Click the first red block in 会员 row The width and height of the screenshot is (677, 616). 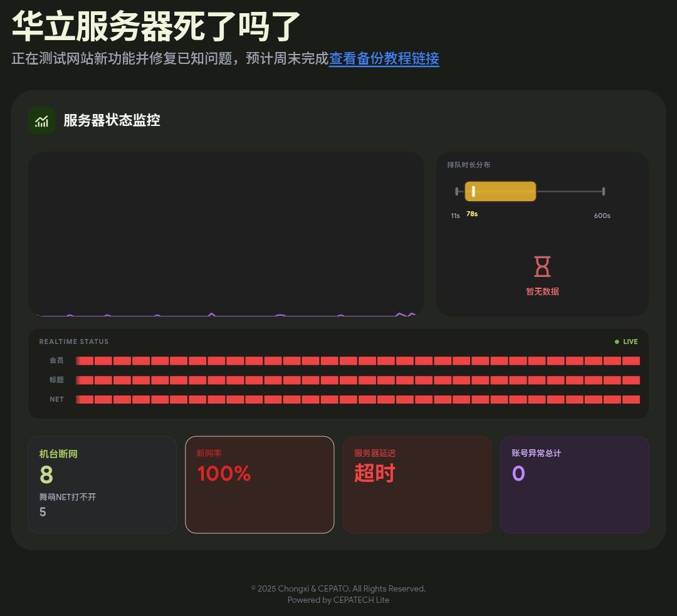(x=85, y=361)
